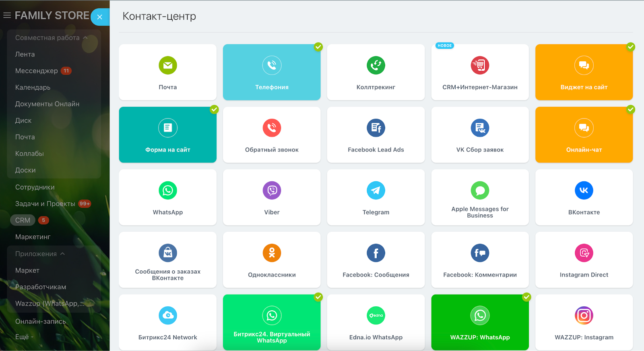Open the CRM+Интернет-Магазин red cart icon
The width and height of the screenshot is (644, 351).
[480, 65]
